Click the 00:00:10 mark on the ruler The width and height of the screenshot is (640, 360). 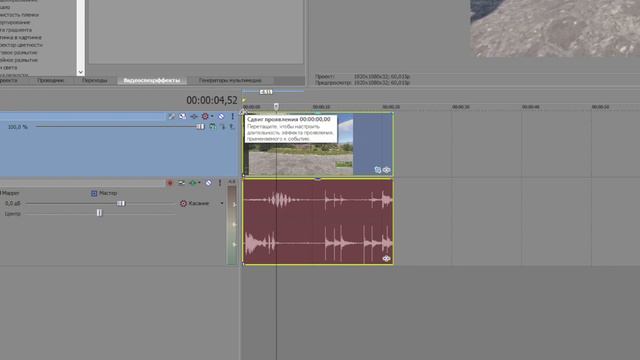click(x=321, y=107)
